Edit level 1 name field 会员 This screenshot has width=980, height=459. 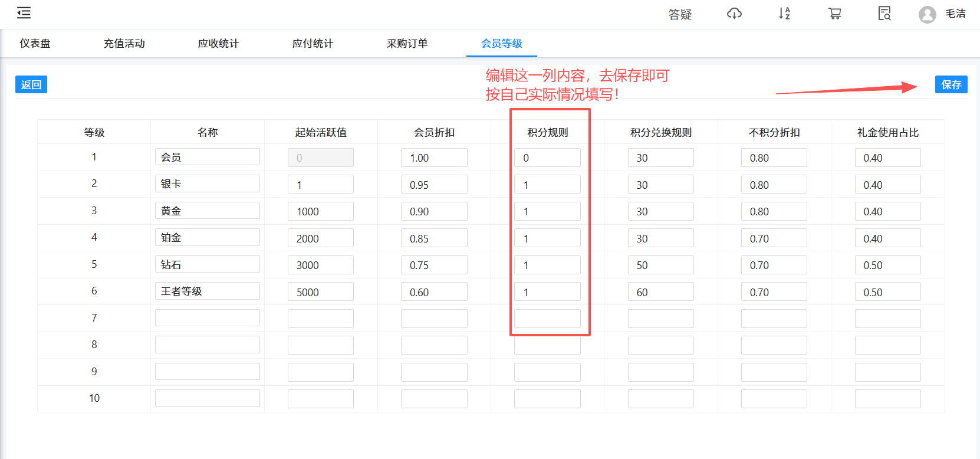coord(208,157)
